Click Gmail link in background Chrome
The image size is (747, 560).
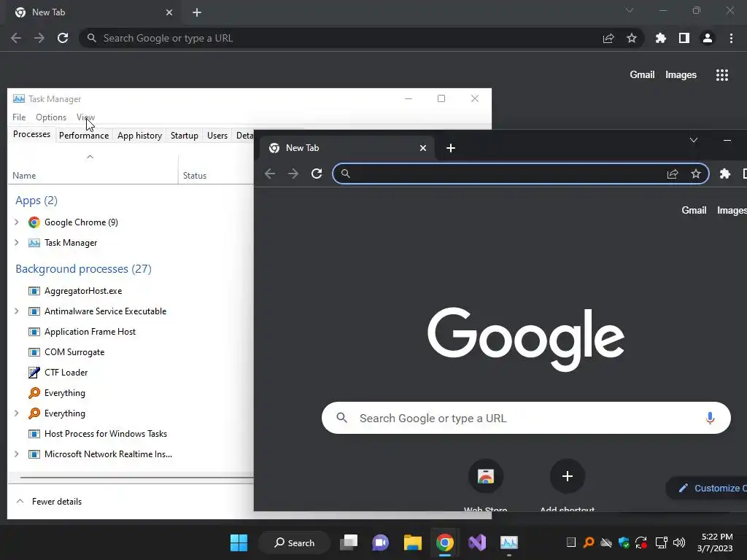point(642,75)
